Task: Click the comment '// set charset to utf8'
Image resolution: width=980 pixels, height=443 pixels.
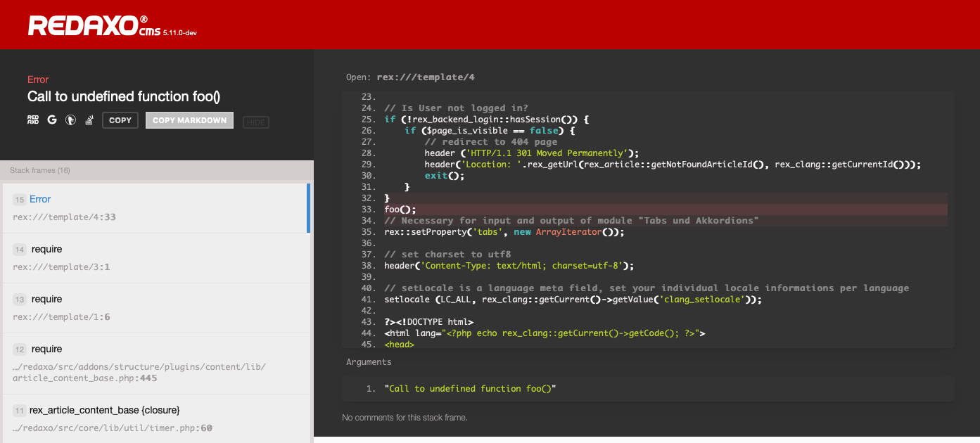Action: pos(447,255)
